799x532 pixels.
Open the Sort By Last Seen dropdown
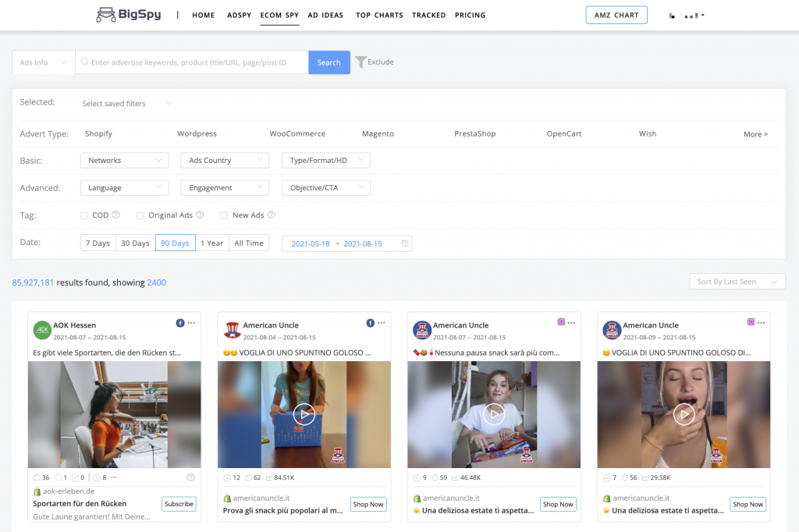737,282
